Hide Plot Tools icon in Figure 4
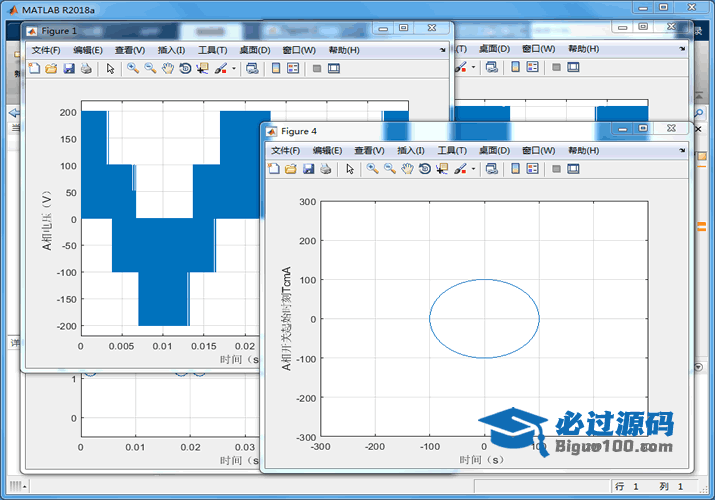This screenshot has height=500, width=715. click(x=556, y=169)
